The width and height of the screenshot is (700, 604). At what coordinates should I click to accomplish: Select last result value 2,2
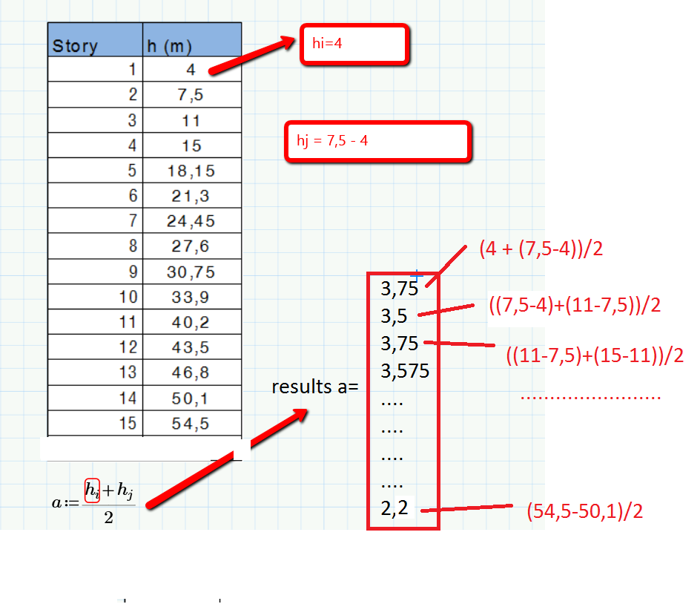coord(394,508)
